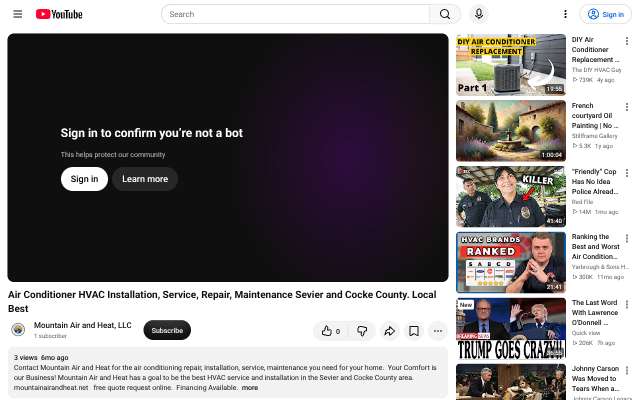The image size is (640, 400).
Task: Open Mountain Air and Heat, LLC channel name
Action: (x=83, y=325)
